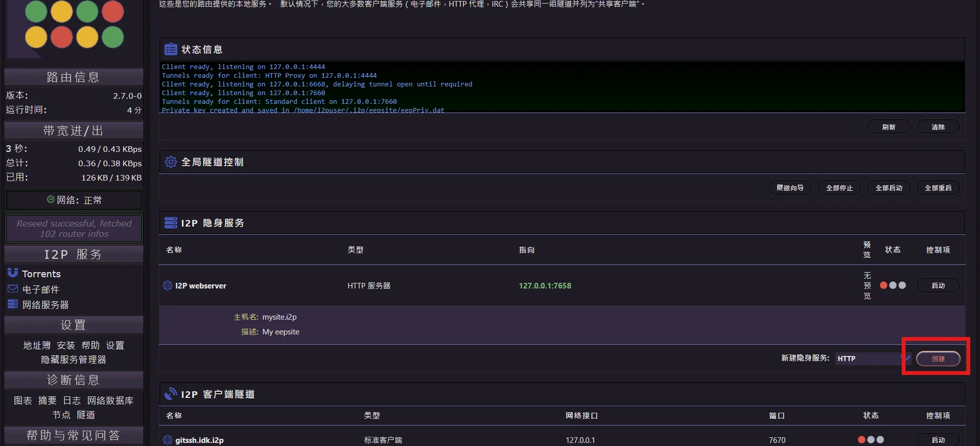Click the 清除 button under status messages
Screen dimensions: 980x446
(x=938, y=127)
